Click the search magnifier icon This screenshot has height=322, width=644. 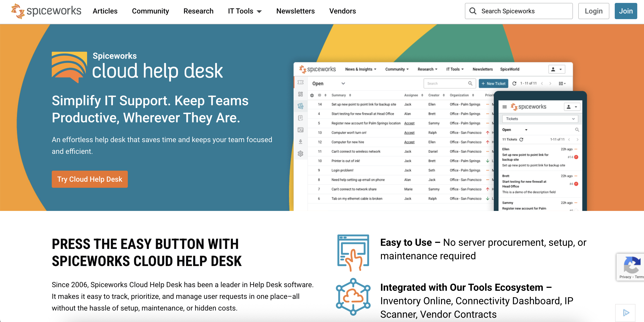tap(473, 11)
